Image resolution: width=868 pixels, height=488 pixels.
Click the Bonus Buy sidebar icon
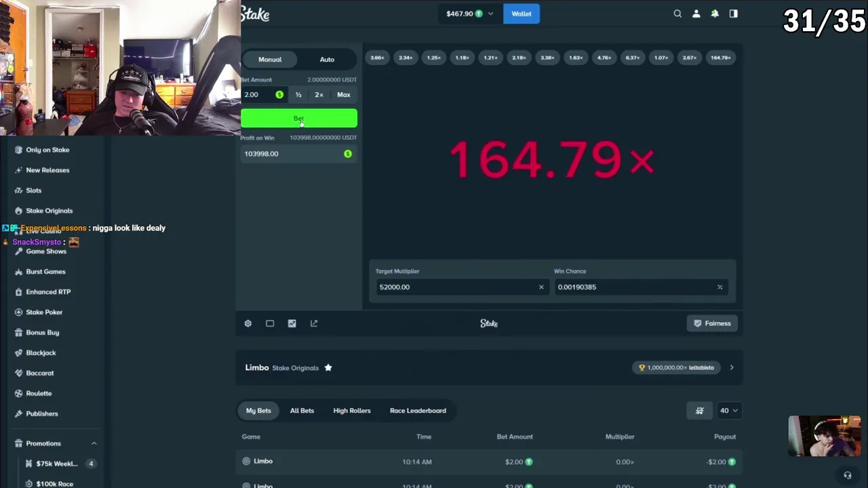(x=19, y=333)
